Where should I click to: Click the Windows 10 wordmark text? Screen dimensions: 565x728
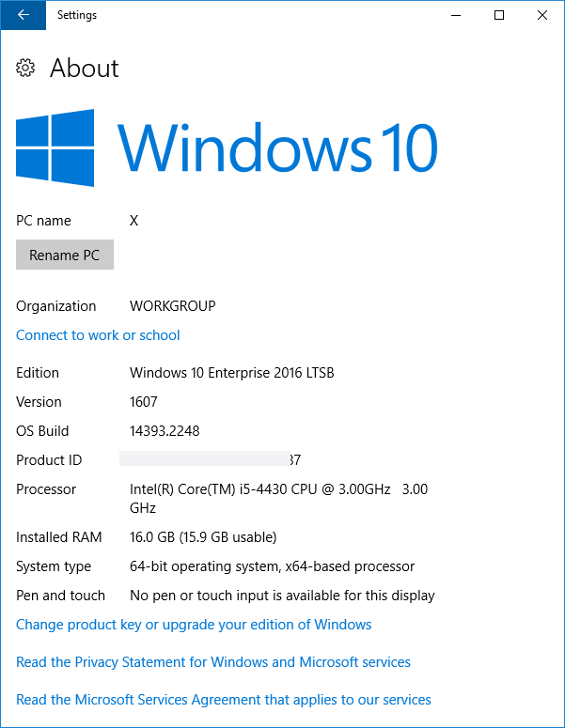[277, 147]
